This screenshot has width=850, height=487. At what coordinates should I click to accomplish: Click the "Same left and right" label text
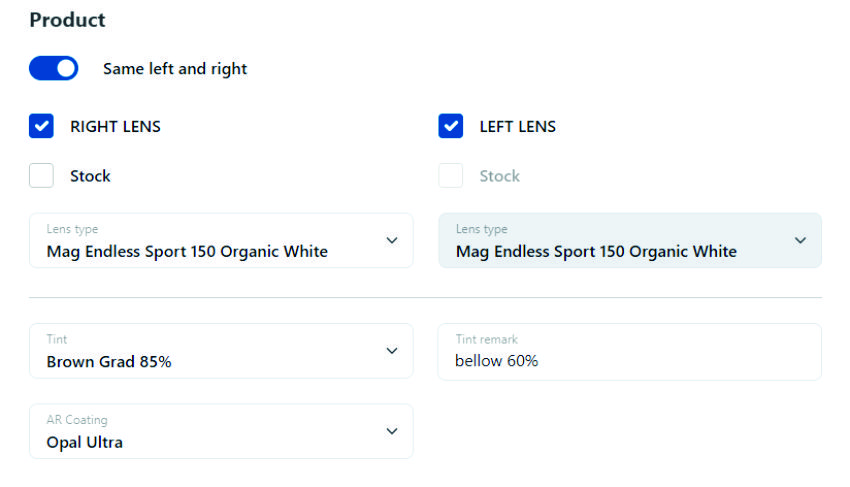[175, 69]
